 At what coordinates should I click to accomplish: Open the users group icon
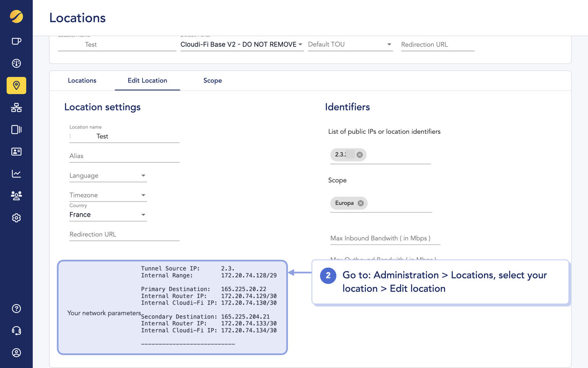16,195
